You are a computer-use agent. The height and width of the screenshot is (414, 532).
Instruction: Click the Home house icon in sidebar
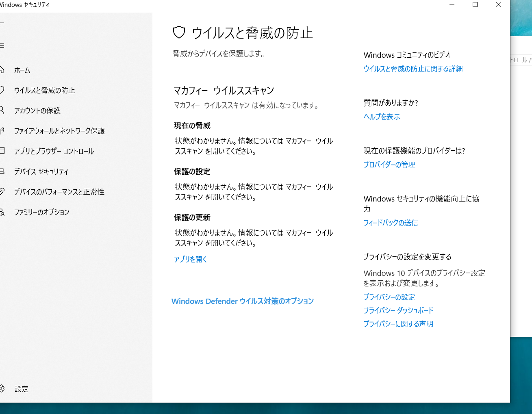point(2,70)
